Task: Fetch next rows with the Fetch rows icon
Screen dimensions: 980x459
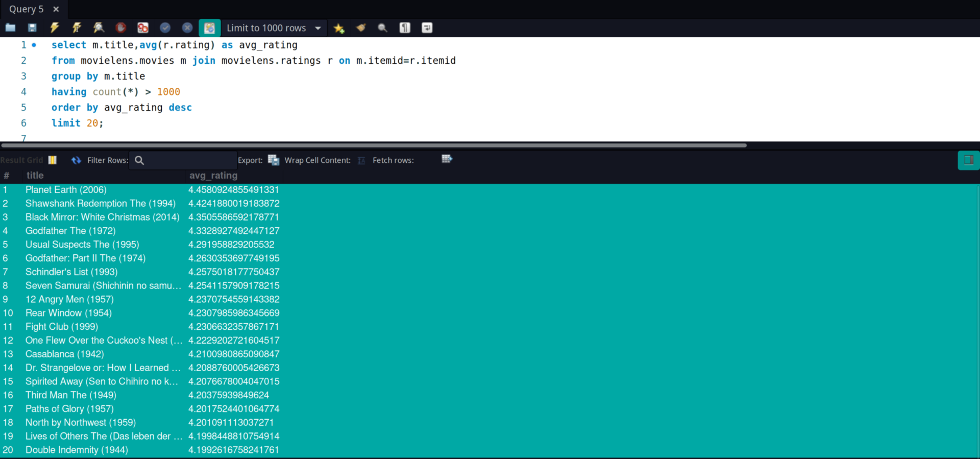Action: (x=447, y=159)
